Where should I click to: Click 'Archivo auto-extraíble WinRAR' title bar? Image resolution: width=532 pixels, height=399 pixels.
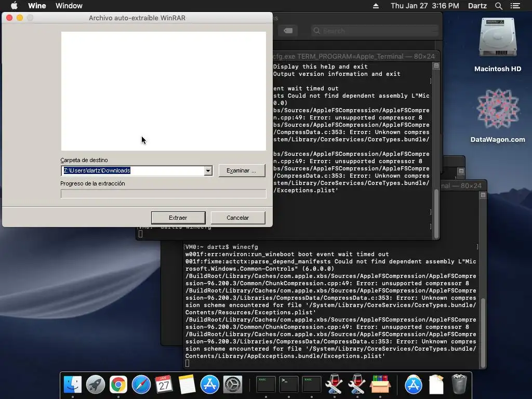(x=137, y=18)
